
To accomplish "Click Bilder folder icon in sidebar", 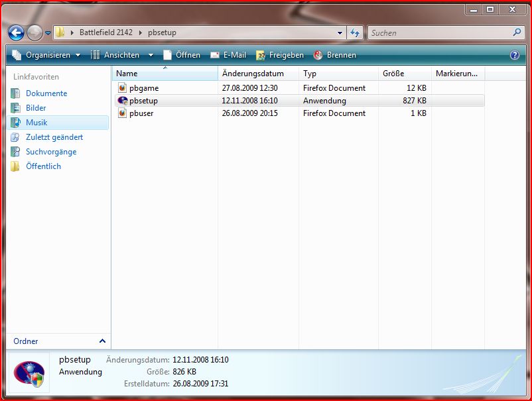I will [15, 108].
